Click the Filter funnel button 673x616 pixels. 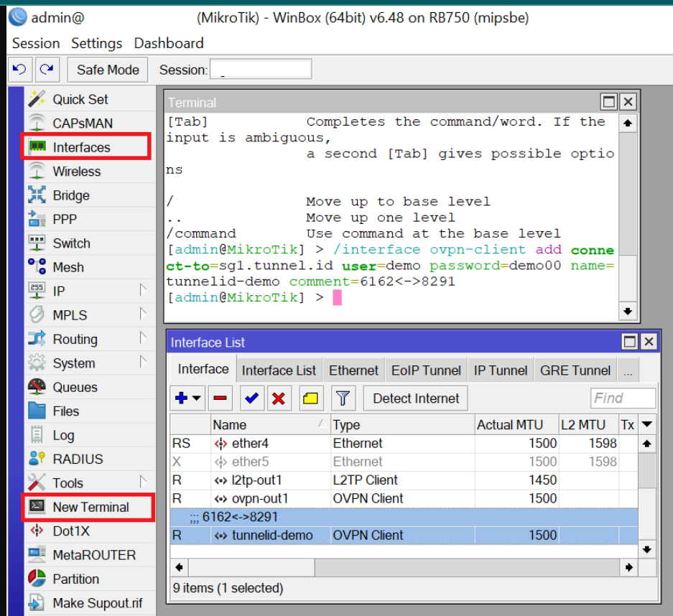343,398
